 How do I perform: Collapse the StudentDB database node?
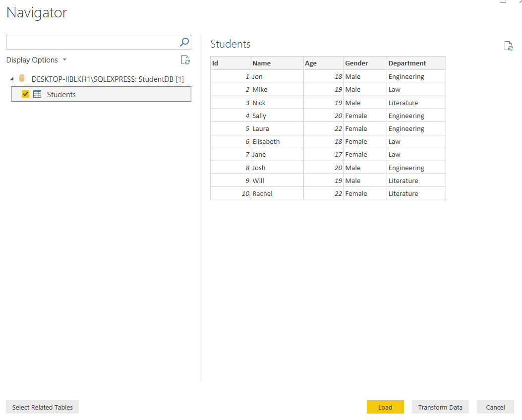pos(12,79)
